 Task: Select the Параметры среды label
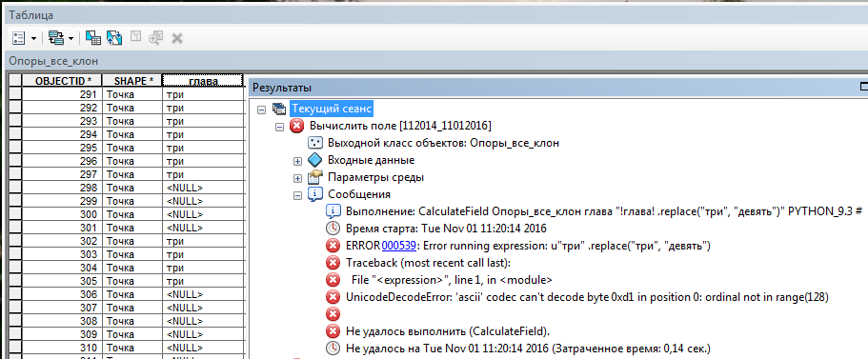(375, 177)
